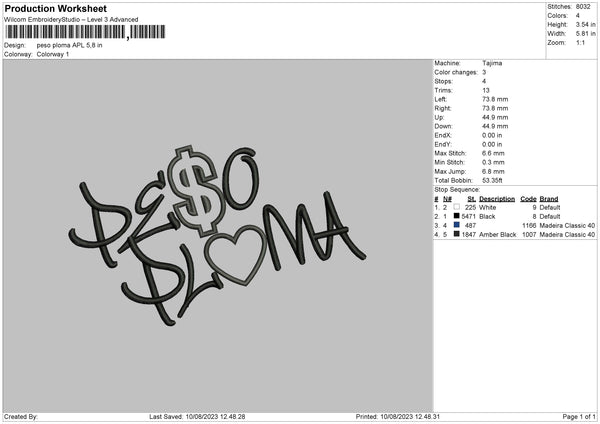600x424 pixels.
Task: Click the stitch count '5471' for Black
Action: [x=469, y=217]
